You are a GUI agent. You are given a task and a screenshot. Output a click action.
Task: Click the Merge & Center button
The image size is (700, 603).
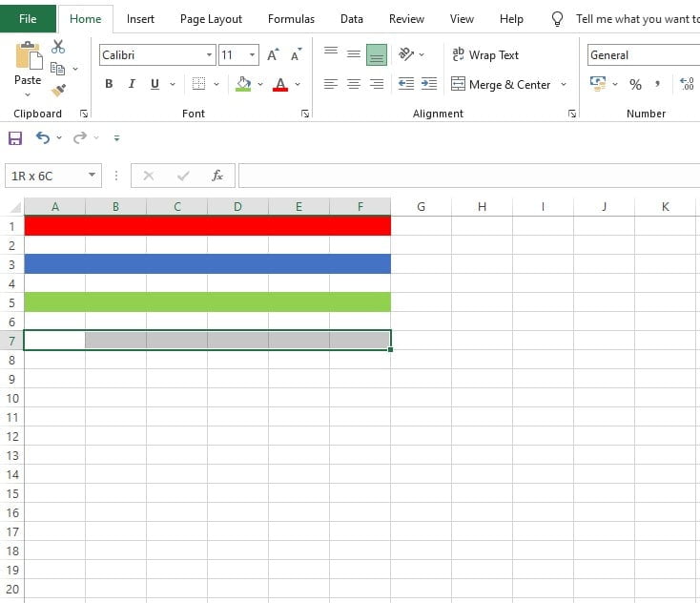pyautogui.click(x=501, y=84)
